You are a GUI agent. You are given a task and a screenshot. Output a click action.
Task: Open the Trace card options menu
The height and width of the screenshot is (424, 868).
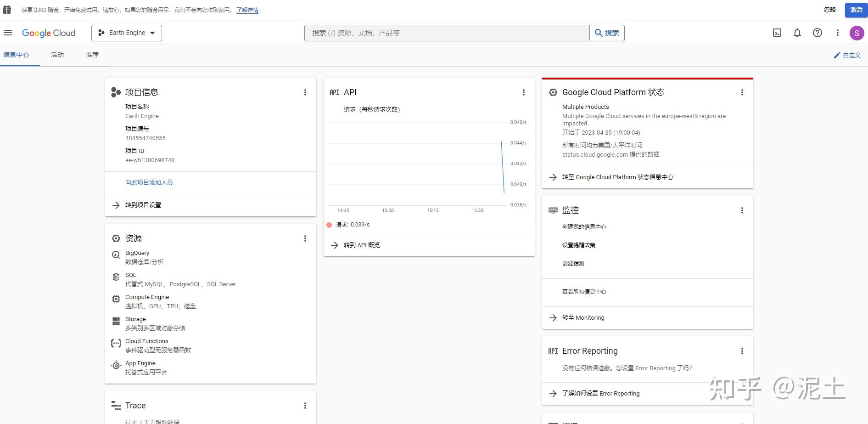305,406
